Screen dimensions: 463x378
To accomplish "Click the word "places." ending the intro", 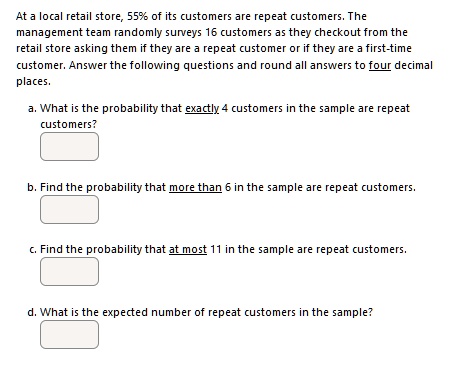I will pyautogui.click(x=33, y=82).
